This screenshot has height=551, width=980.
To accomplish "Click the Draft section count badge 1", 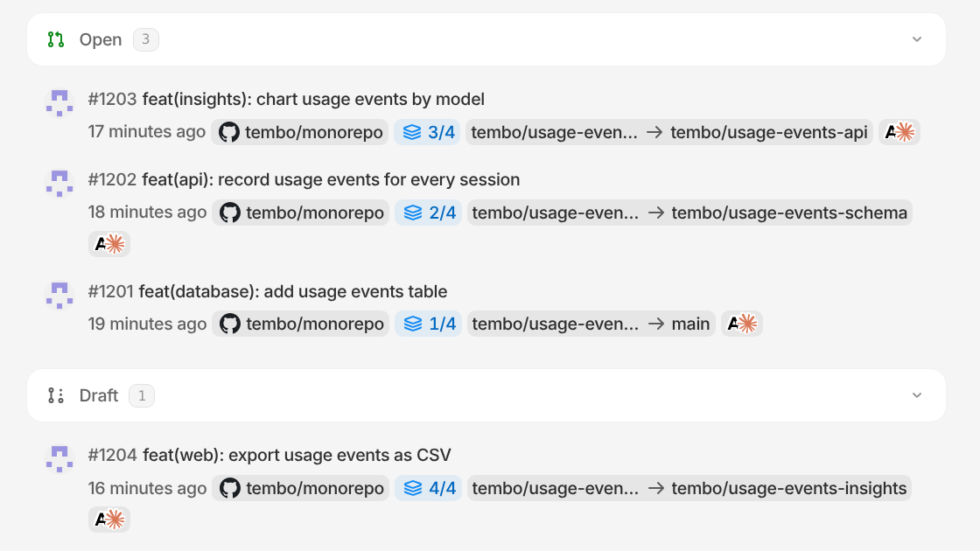I will tap(142, 395).
